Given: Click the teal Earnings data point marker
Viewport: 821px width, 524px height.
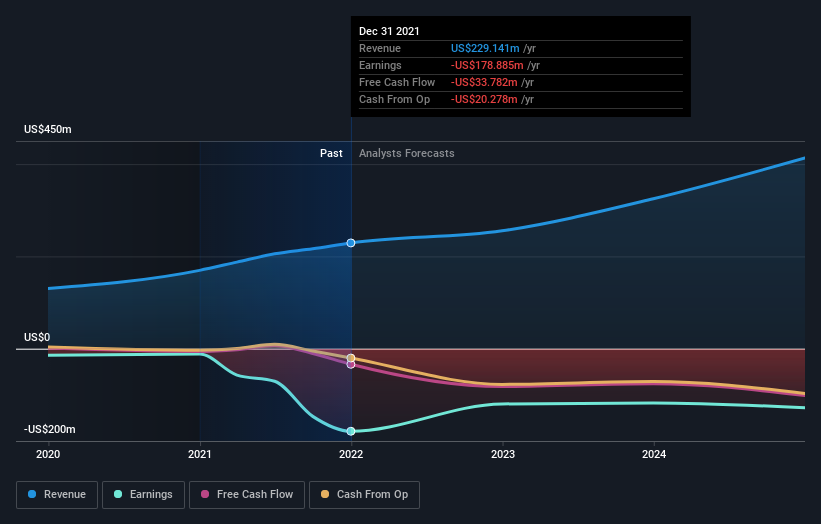Looking at the screenshot, I should pyautogui.click(x=351, y=431).
